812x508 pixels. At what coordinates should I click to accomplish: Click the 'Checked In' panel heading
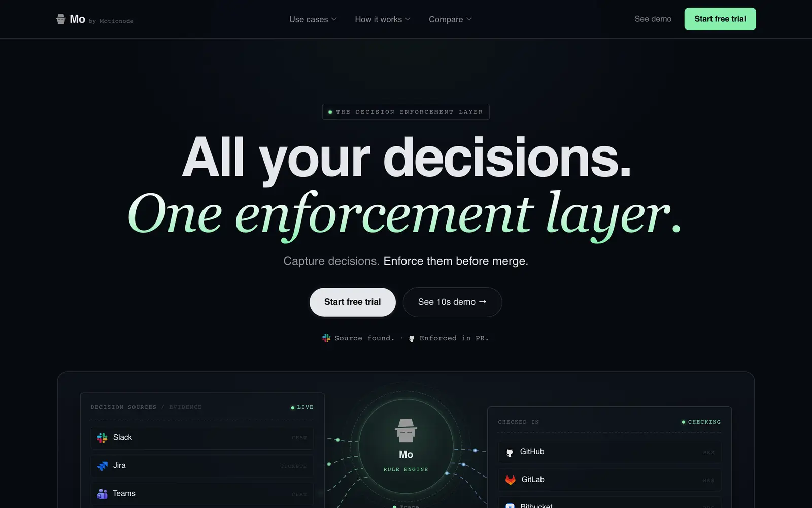pyautogui.click(x=519, y=422)
